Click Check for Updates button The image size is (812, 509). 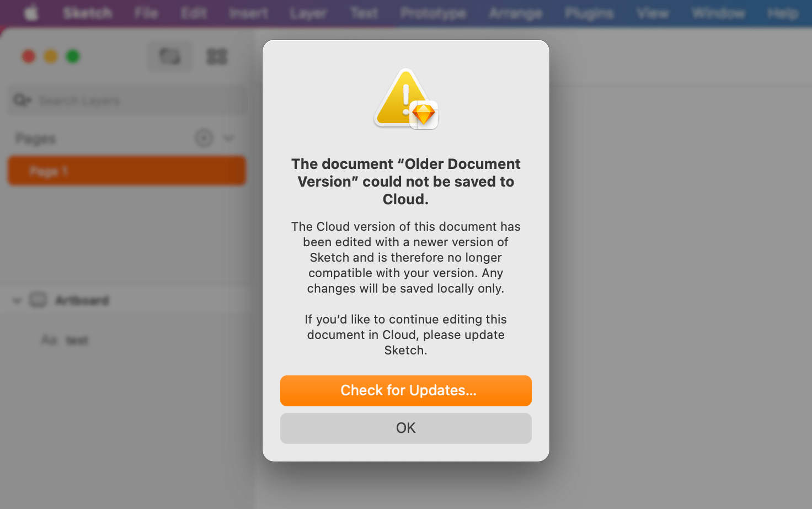405,390
